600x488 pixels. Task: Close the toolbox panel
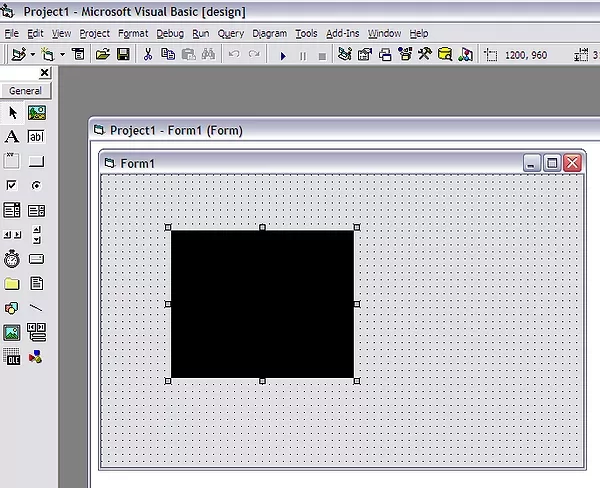pyautogui.click(x=45, y=73)
